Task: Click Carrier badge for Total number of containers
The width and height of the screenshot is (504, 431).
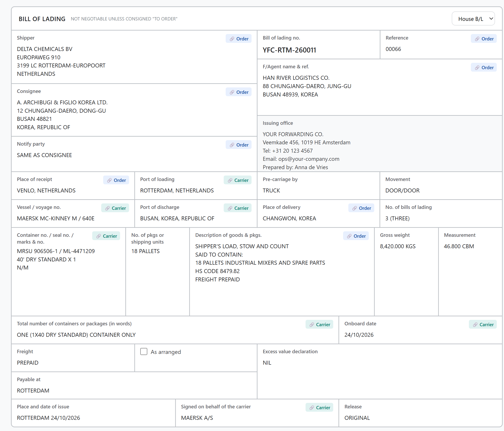Action: 319,324
